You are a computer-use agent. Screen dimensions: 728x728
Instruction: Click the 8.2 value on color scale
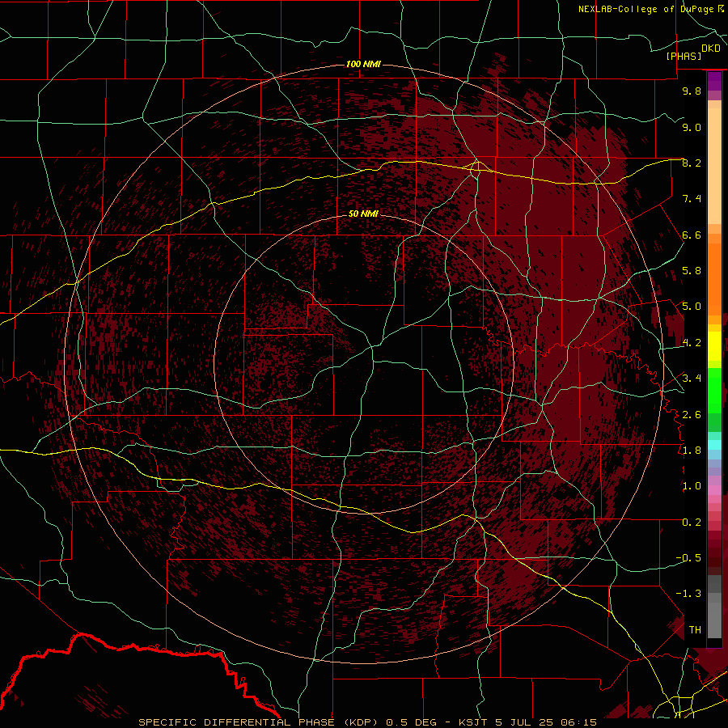(692, 163)
